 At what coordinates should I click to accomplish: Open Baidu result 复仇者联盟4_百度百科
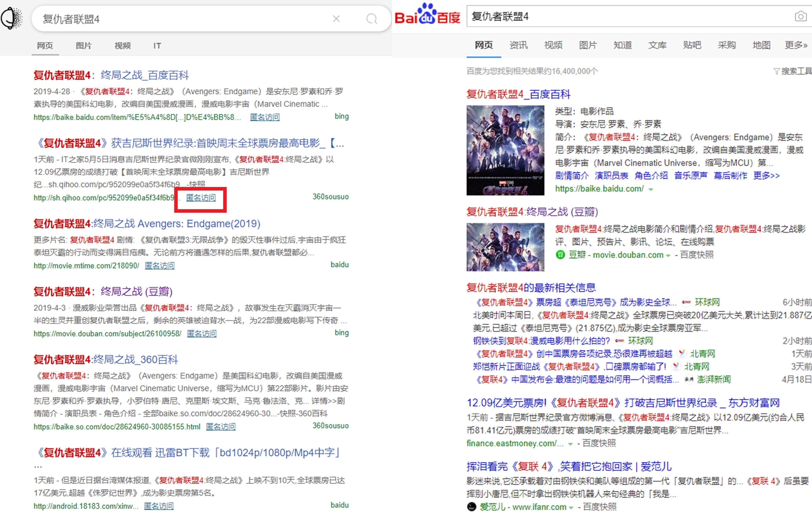coord(518,94)
